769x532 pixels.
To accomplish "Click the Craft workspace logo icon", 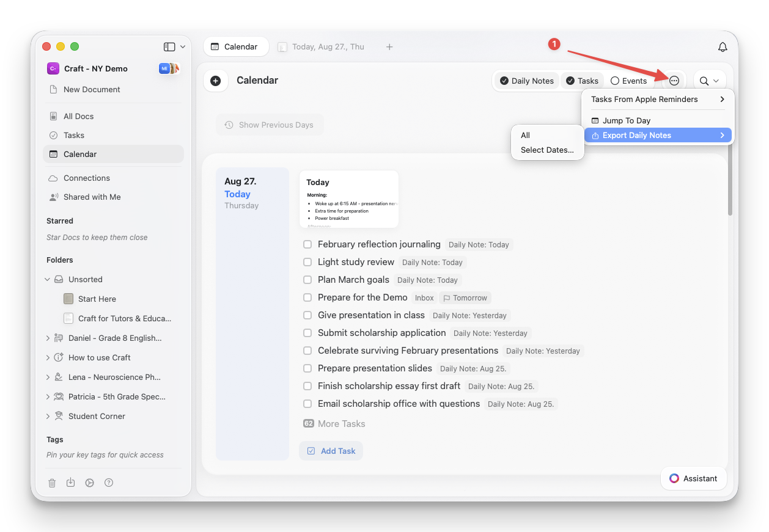I will coord(53,68).
